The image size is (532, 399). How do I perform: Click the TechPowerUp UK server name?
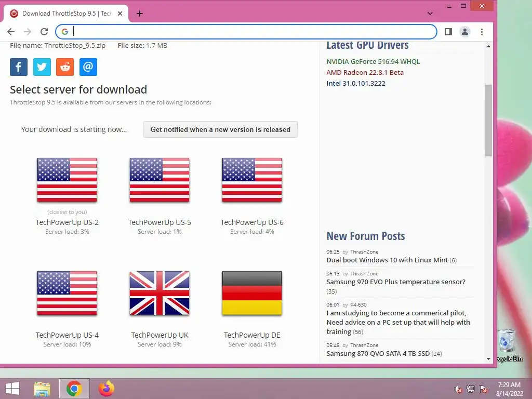[159, 335]
